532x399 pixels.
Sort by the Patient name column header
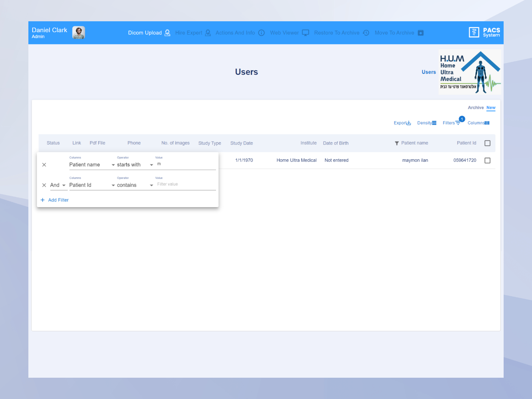pos(415,143)
